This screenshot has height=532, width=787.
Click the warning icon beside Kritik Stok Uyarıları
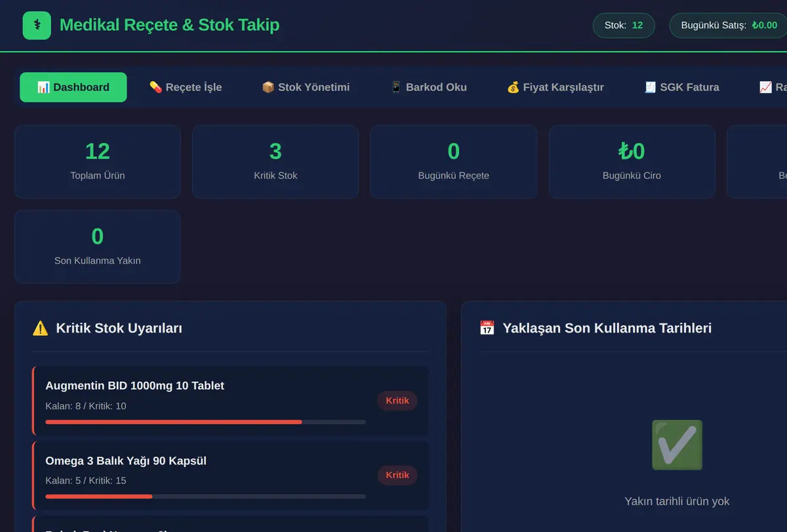click(x=40, y=328)
